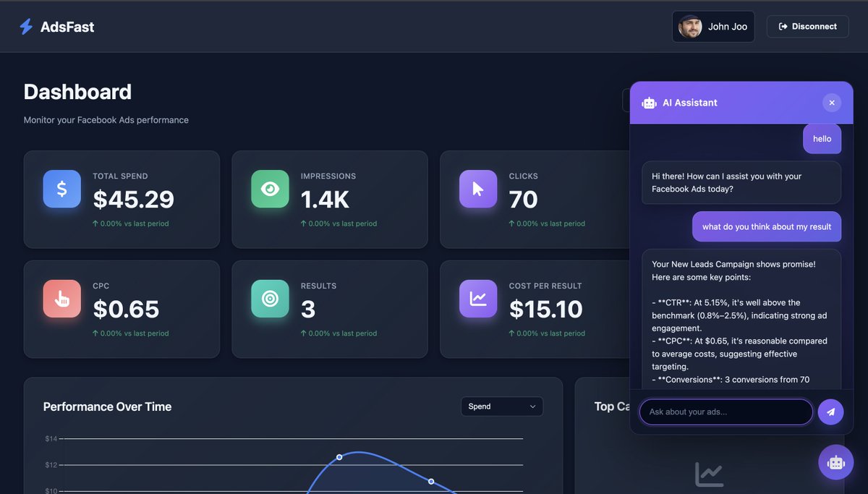Screen dimensions: 868x494
Task: Close the AI Assistant chat panel
Action: (832, 103)
